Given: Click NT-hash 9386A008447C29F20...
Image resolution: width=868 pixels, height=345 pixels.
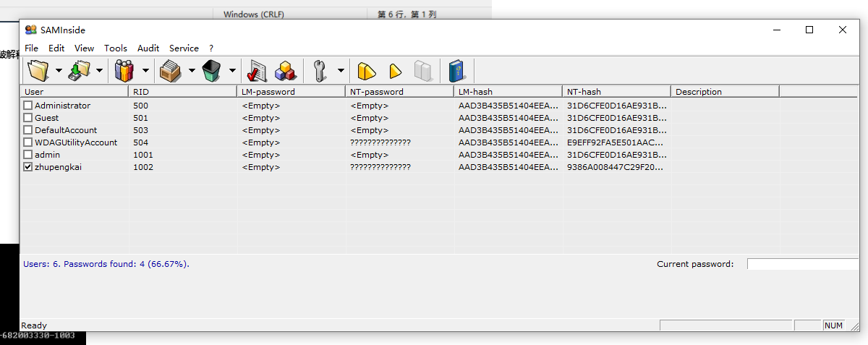Looking at the screenshot, I should 615,167.
